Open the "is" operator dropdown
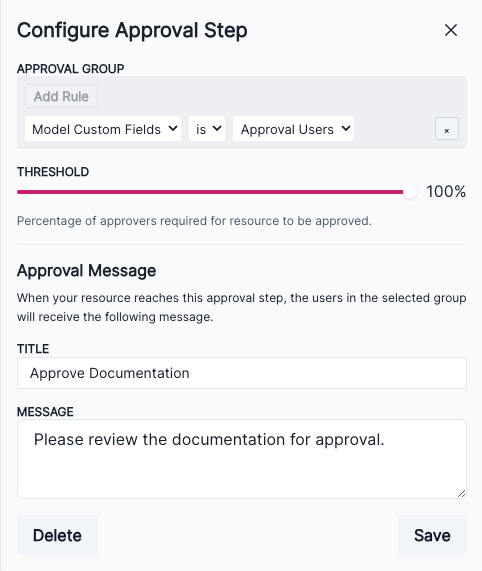Screen dimensions: 482x571 tap(207, 129)
